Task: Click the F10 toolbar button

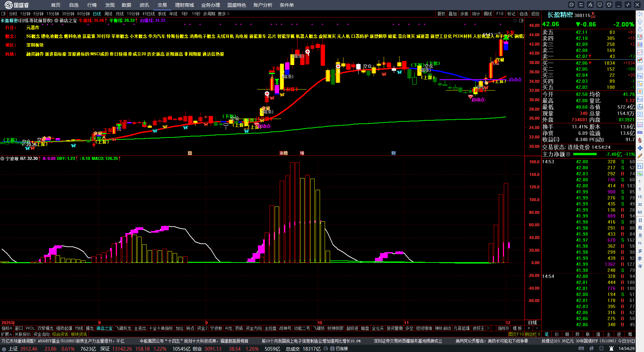Action: (500, 14)
